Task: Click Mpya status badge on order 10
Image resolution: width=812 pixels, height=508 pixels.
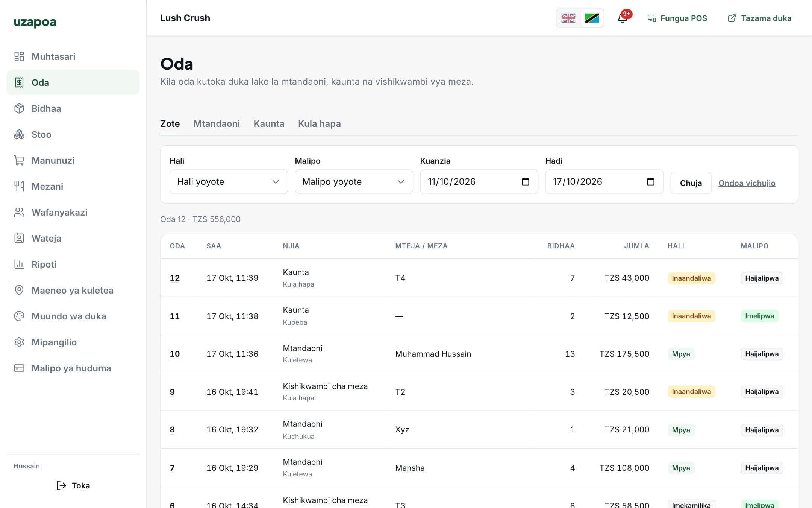Action: coord(681,354)
